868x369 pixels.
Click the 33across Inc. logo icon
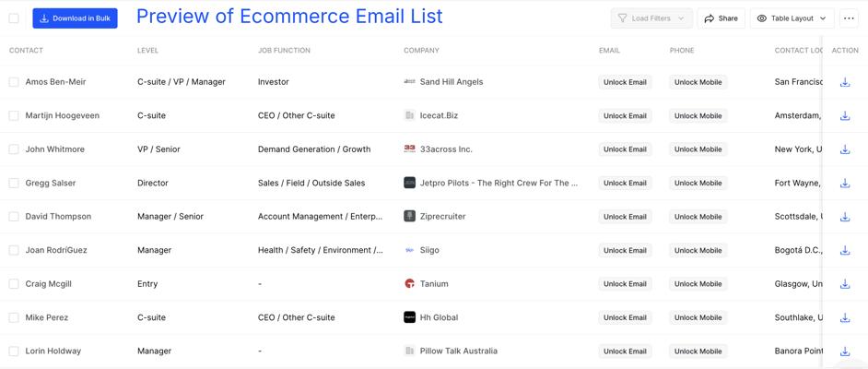(x=410, y=149)
